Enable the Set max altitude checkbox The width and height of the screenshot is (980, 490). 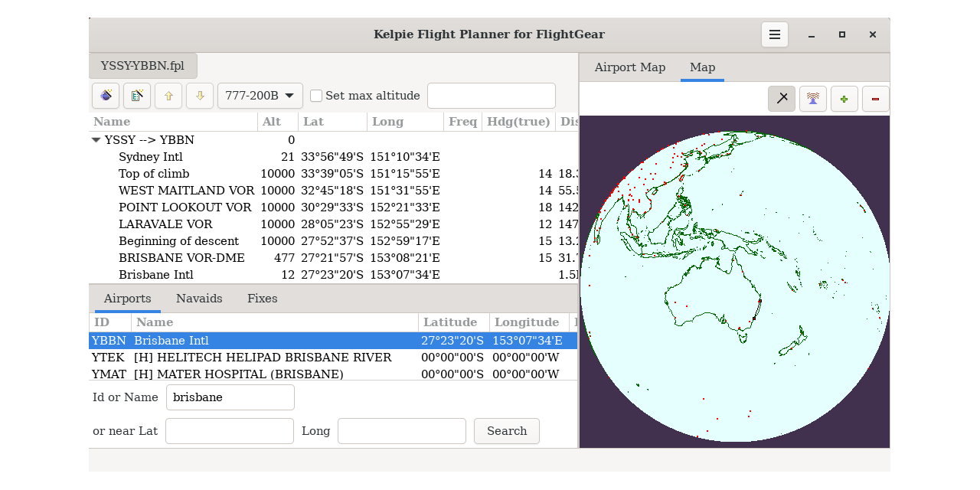pos(316,96)
